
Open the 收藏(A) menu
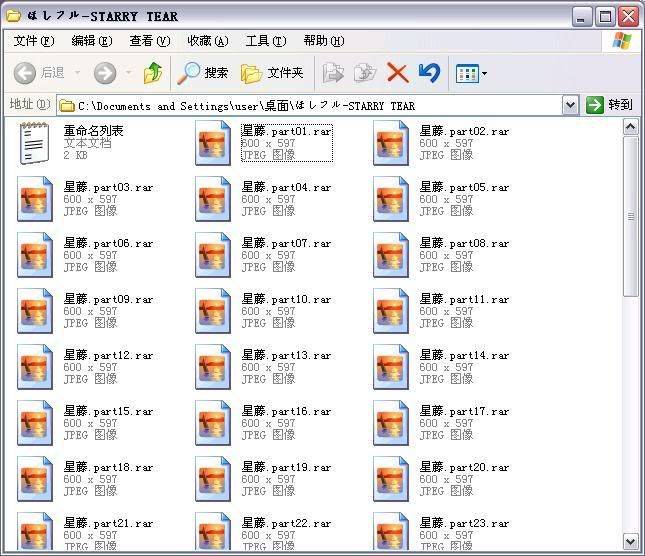[208, 41]
